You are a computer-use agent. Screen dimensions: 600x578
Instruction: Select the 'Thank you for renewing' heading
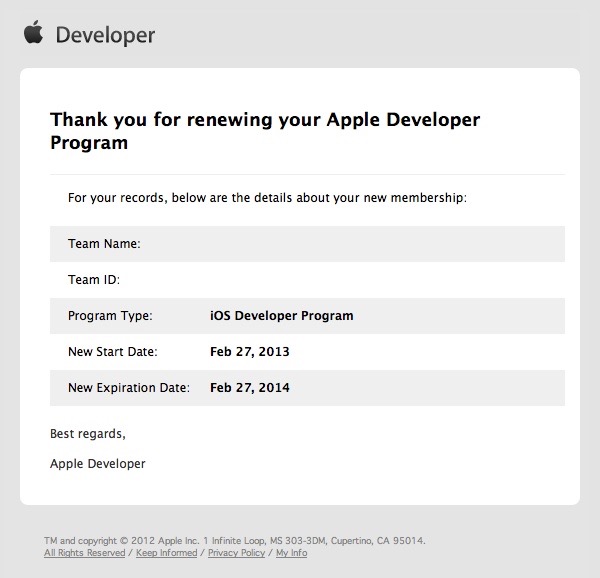pyautogui.click(x=265, y=131)
